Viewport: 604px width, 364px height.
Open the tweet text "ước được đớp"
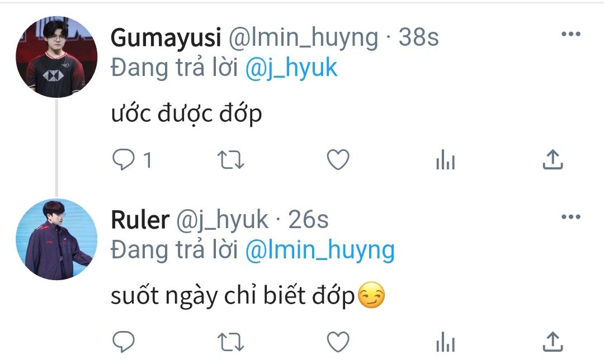point(186,115)
